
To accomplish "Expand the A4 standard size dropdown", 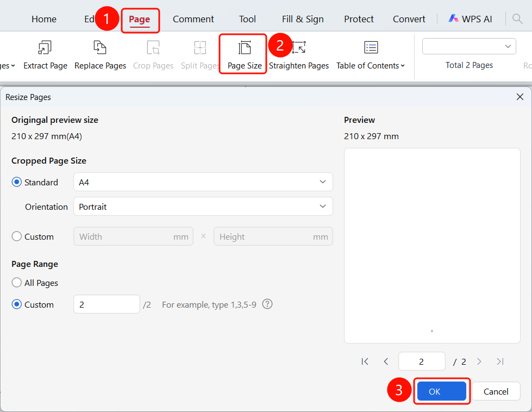I will pos(203,182).
